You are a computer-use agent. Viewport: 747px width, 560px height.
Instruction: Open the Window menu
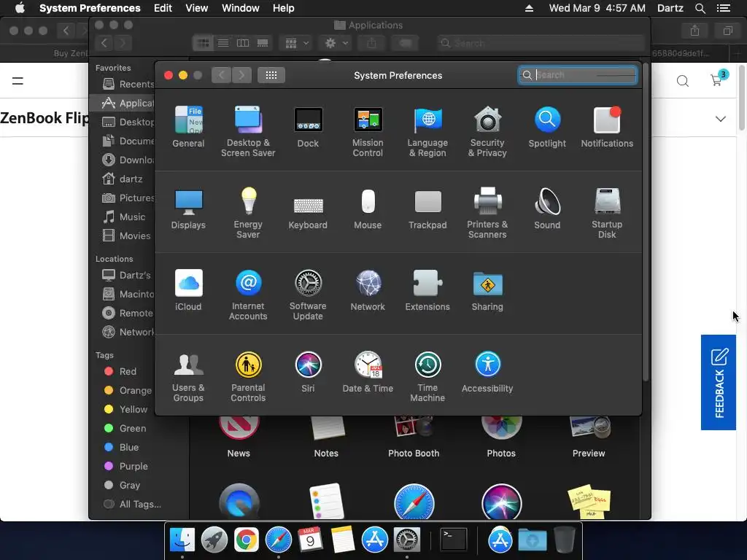coord(241,8)
